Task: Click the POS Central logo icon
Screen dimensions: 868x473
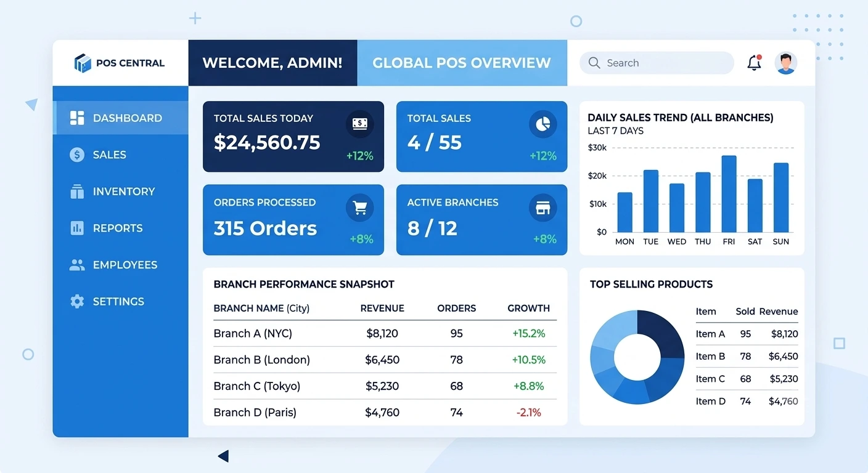Action: point(82,63)
